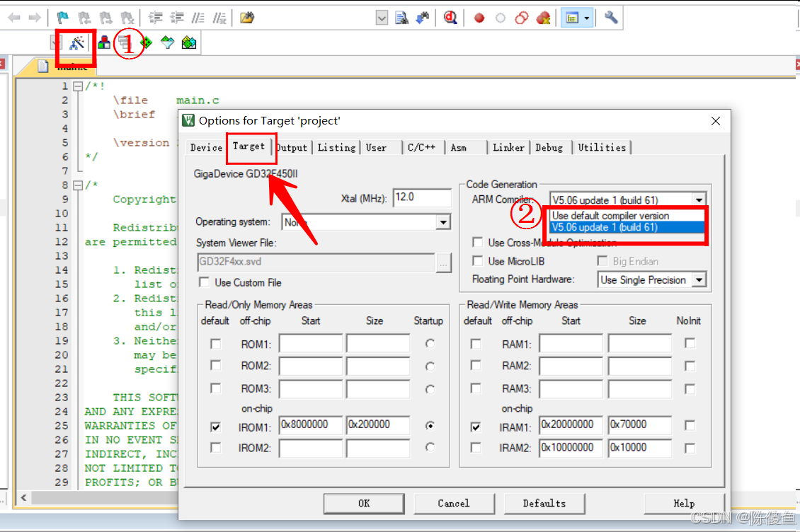
Task: Navigate forwards with the right arrow icon
Action: [x=35, y=18]
